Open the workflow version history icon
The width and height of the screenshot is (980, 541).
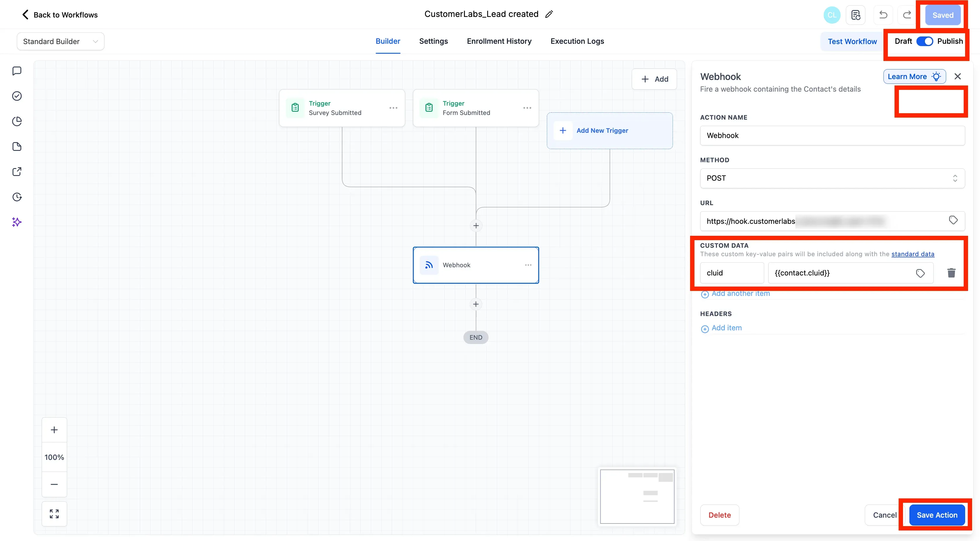(855, 15)
